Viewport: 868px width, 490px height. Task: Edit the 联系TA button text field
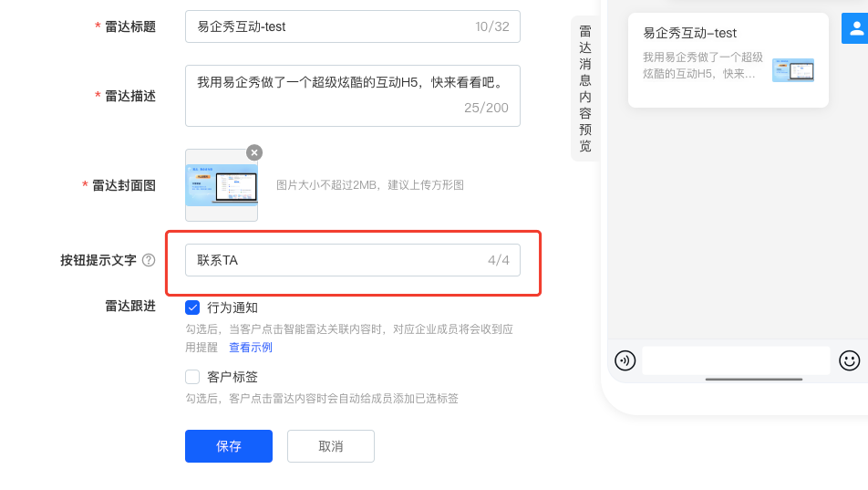pyautogui.click(x=353, y=260)
